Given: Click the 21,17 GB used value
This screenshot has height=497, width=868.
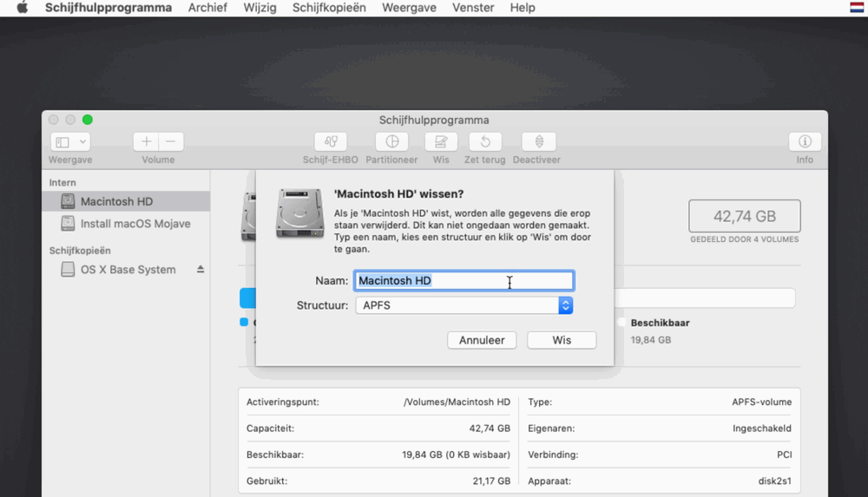Looking at the screenshot, I should 491,481.
